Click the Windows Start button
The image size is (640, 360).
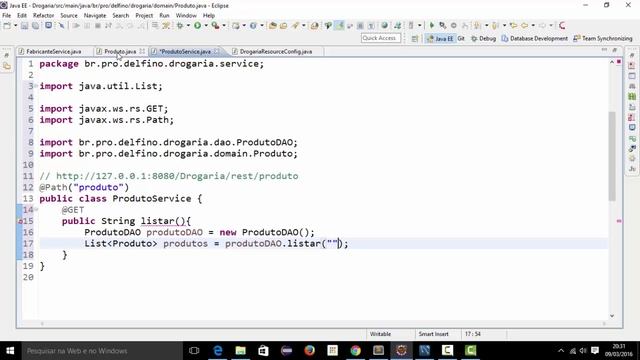(10, 351)
